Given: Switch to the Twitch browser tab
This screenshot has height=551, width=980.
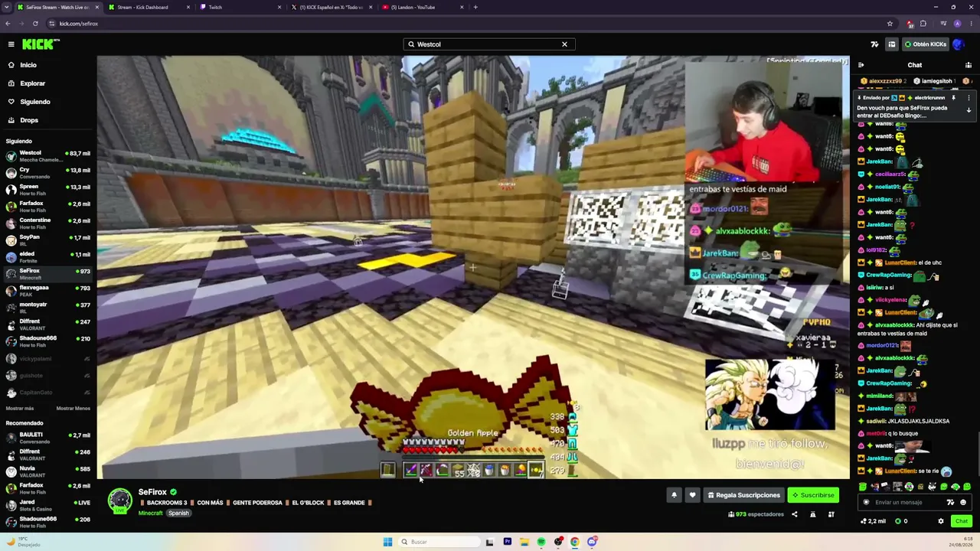Looking at the screenshot, I should click(x=240, y=7).
